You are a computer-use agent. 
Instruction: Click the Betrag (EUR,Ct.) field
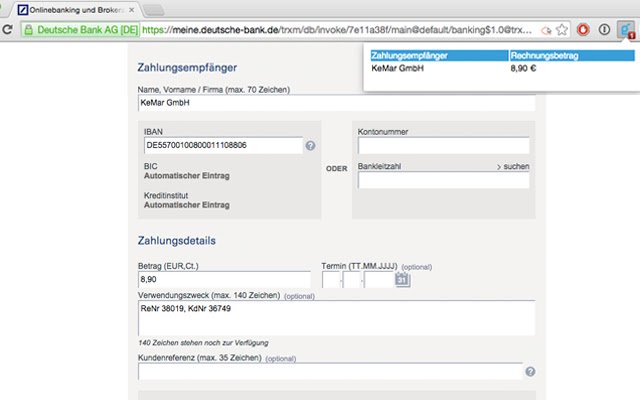tap(224, 280)
